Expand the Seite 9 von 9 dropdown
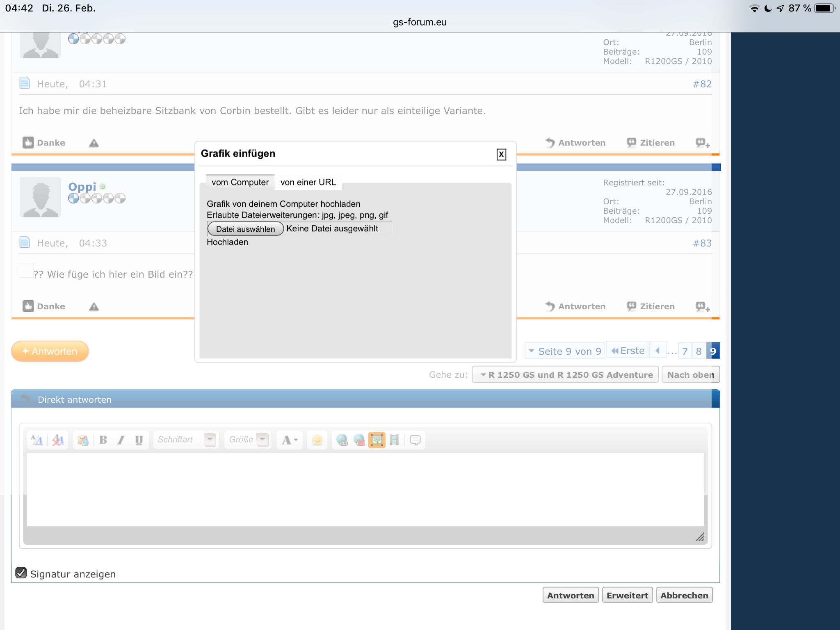This screenshot has height=630, width=840. coord(565,351)
